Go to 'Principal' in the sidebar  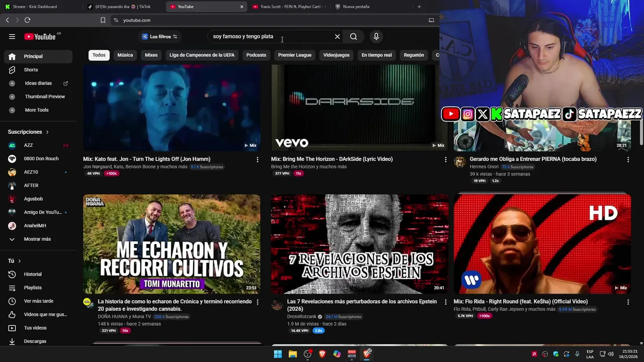[38, 56]
